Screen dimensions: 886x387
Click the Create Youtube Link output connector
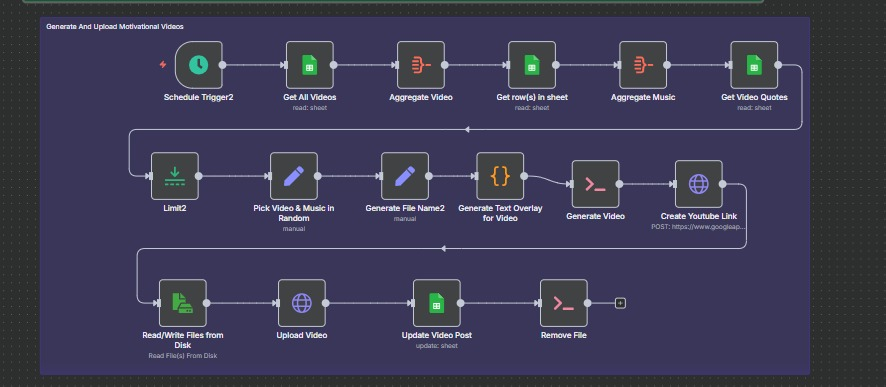tap(723, 184)
